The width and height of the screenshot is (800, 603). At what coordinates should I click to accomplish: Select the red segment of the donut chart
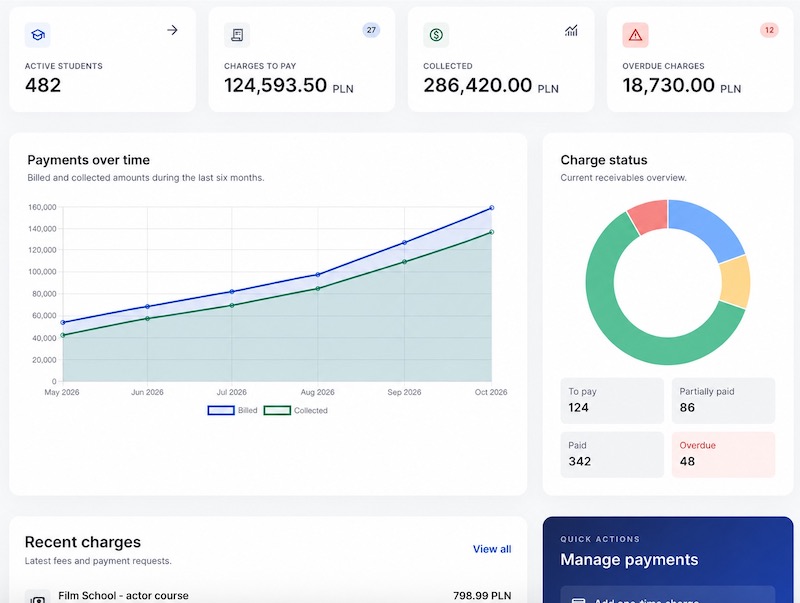point(649,216)
